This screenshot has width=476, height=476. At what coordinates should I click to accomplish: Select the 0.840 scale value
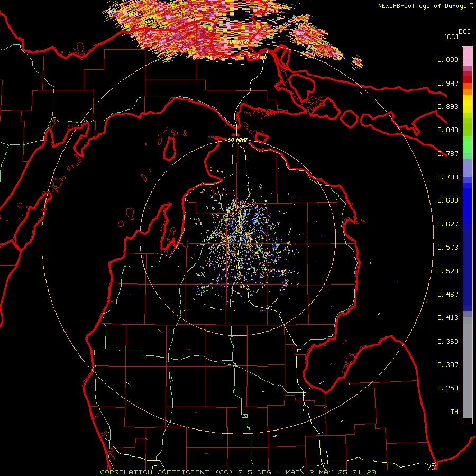click(448, 130)
